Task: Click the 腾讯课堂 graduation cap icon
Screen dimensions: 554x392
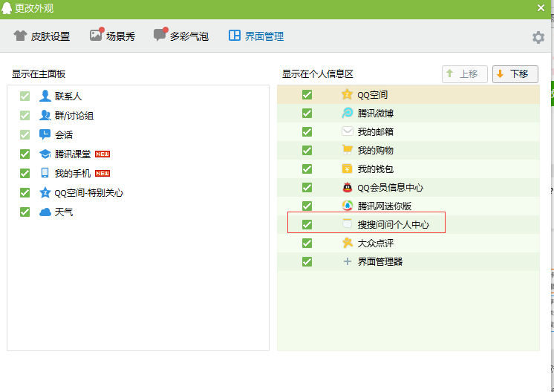Action: pyautogui.click(x=45, y=154)
